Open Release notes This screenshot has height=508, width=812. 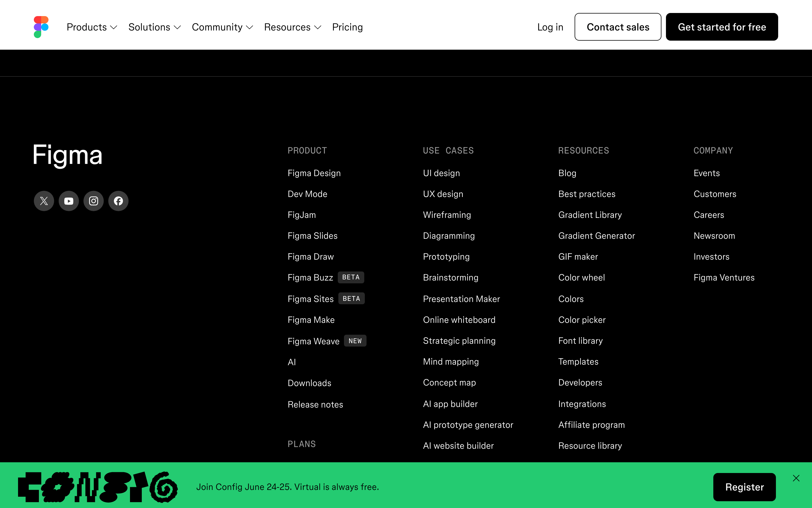[315, 404]
